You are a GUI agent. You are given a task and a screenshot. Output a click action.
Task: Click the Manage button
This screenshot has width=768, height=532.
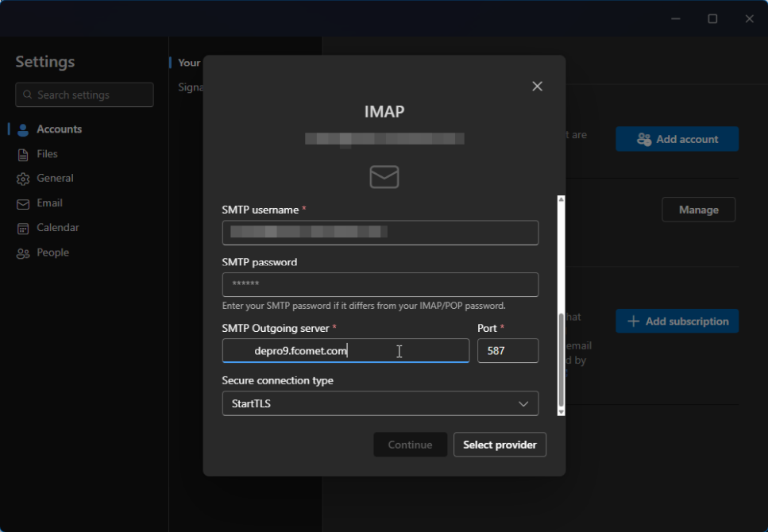point(698,210)
